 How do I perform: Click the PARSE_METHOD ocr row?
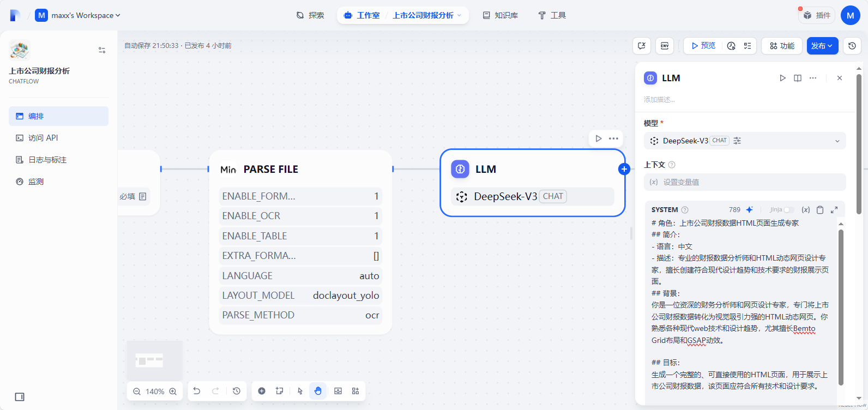300,315
